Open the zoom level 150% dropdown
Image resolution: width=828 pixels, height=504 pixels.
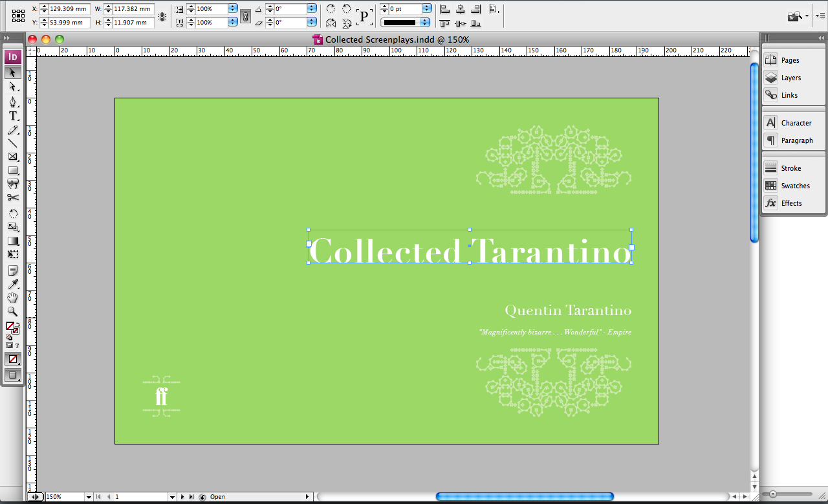[x=88, y=497]
